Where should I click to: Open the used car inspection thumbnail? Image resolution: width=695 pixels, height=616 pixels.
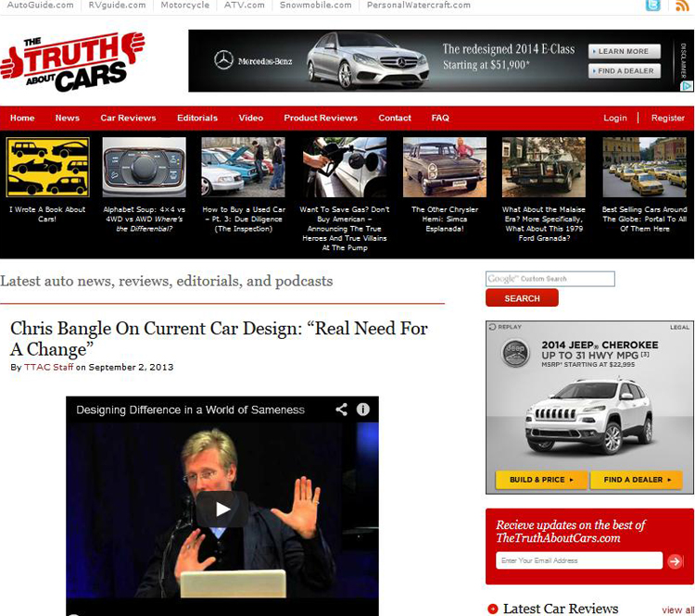244,167
